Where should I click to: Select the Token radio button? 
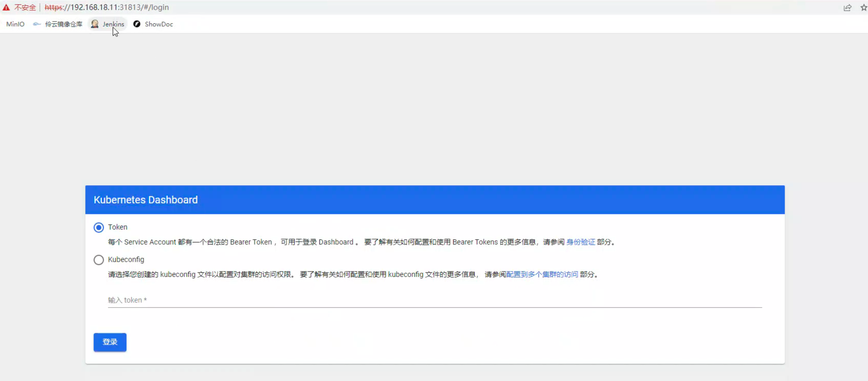(99, 228)
